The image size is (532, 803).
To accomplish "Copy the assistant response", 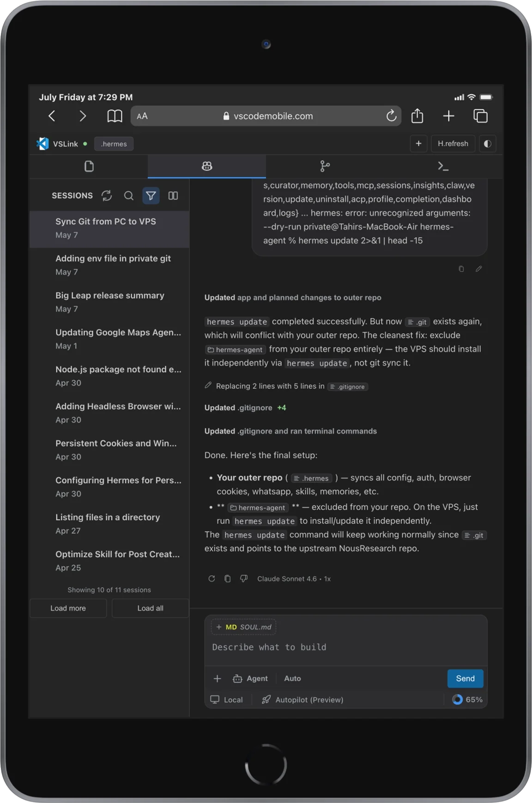I will pyautogui.click(x=228, y=578).
